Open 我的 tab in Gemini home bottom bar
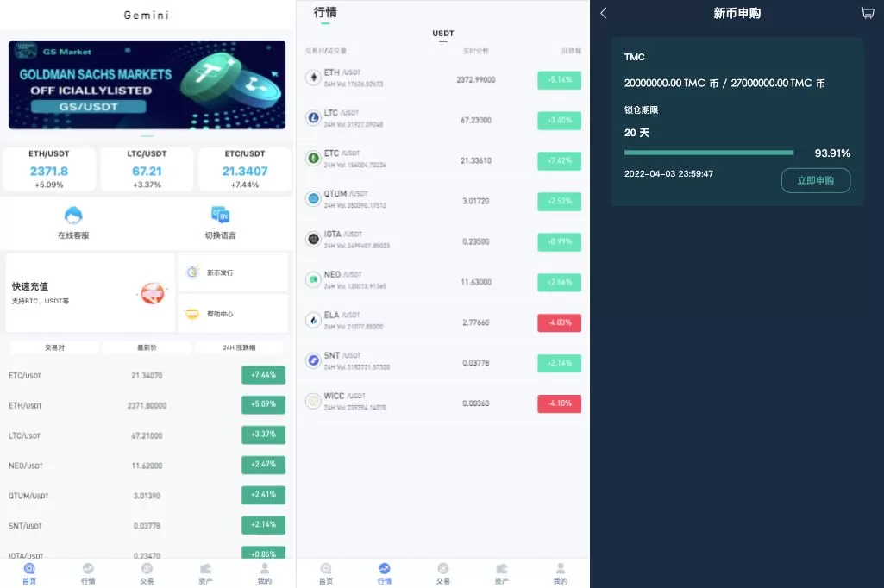The height and width of the screenshot is (588, 884). pyautogui.click(x=265, y=573)
